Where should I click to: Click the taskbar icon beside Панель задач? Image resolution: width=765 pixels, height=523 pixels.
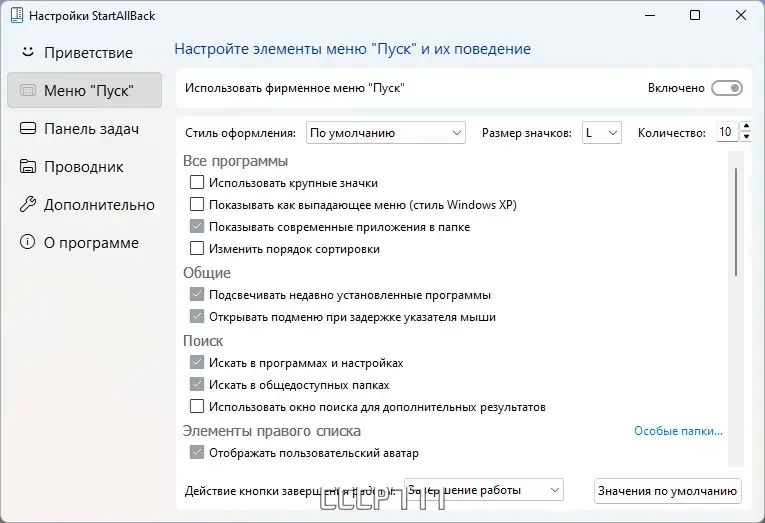(28, 128)
